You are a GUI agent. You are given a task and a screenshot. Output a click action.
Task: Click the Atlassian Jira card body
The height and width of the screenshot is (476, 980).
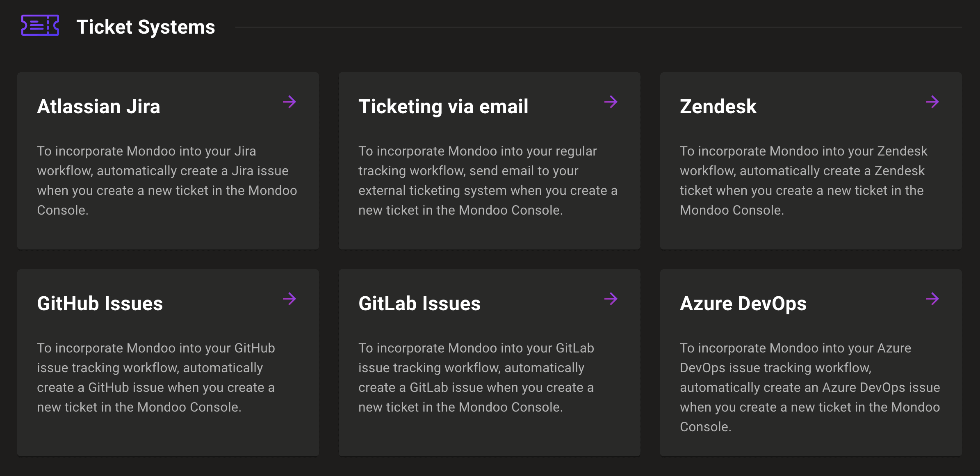click(x=167, y=181)
